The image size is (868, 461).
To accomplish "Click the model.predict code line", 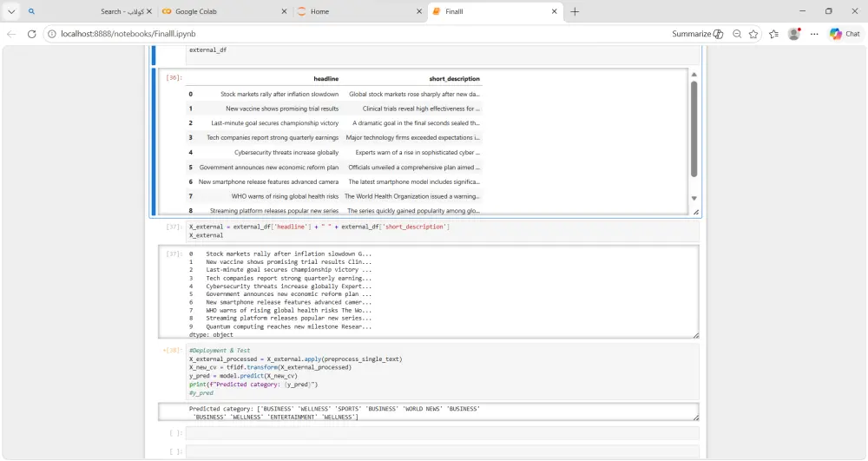I will [243, 376].
